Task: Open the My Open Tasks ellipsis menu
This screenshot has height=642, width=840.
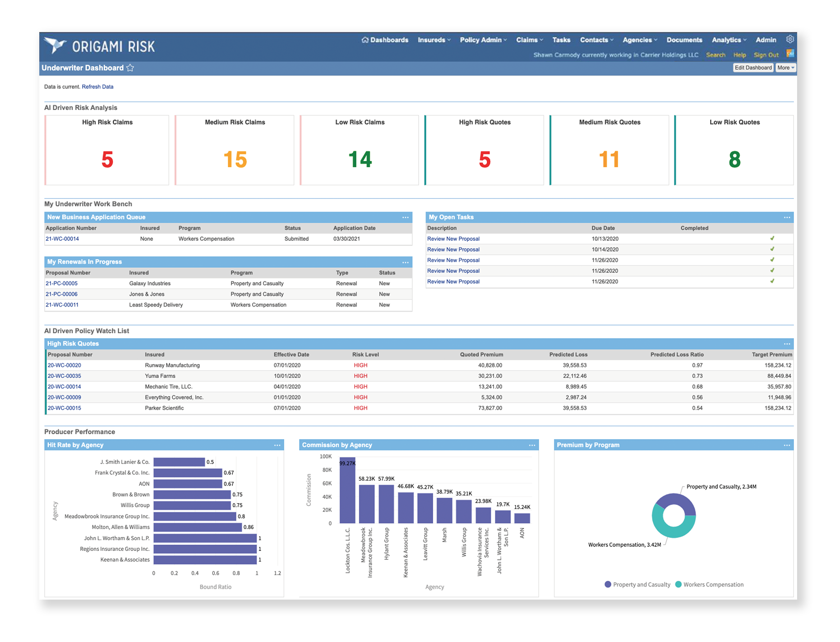Action: (787, 217)
